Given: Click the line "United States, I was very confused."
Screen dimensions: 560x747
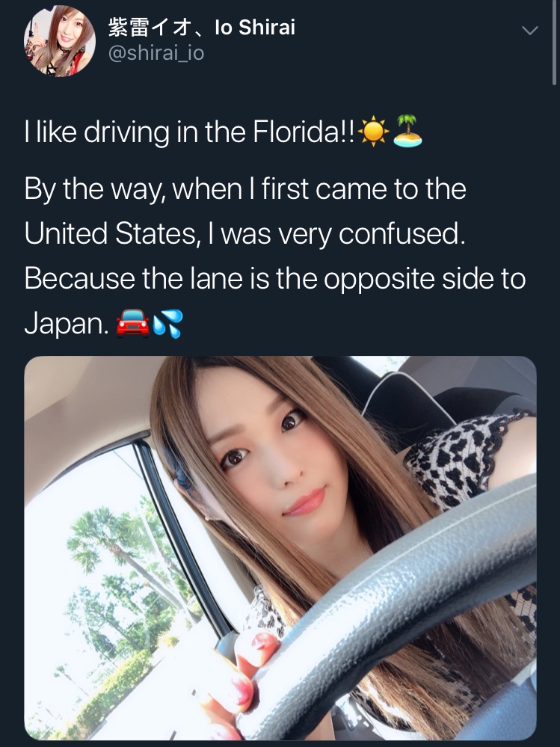Looking at the screenshot, I should [244, 234].
